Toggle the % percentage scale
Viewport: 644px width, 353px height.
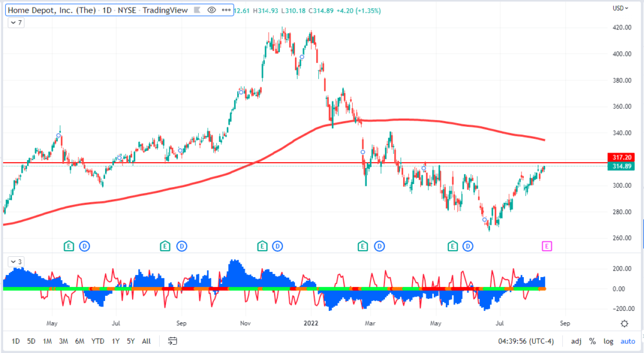[x=592, y=341]
